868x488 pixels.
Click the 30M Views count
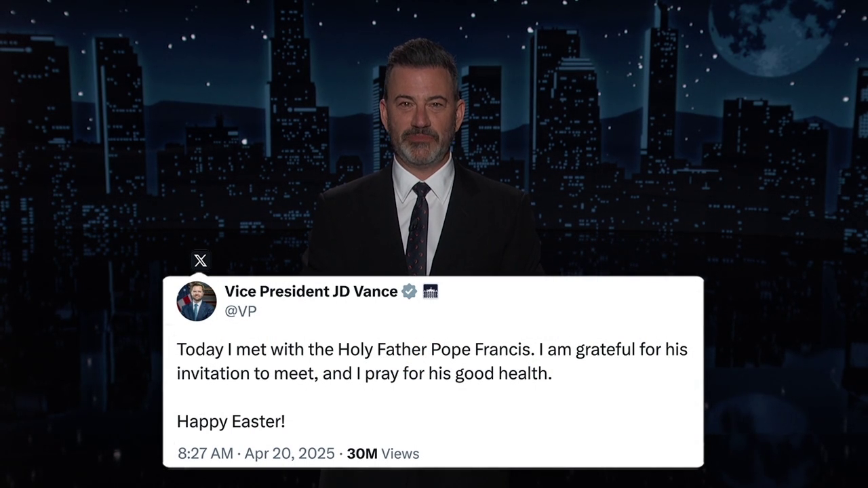point(382,453)
